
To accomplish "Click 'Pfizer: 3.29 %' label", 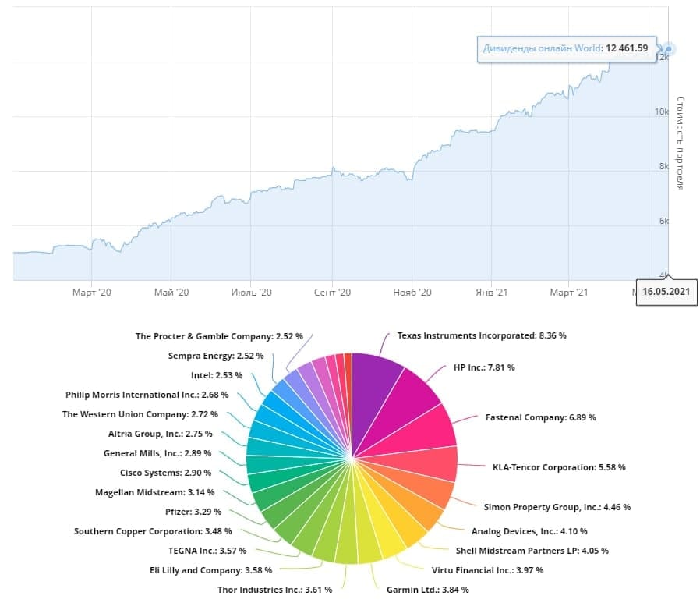I will [x=193, y=512].
